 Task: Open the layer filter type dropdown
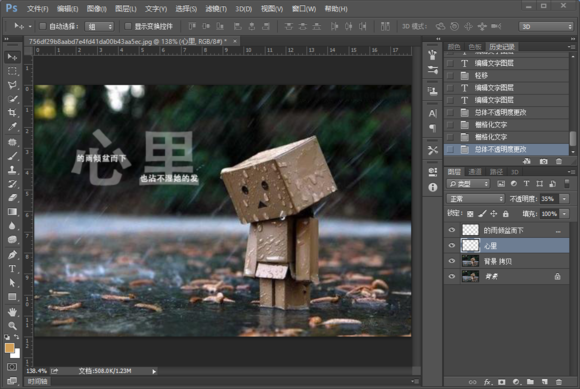click(468, 184)
